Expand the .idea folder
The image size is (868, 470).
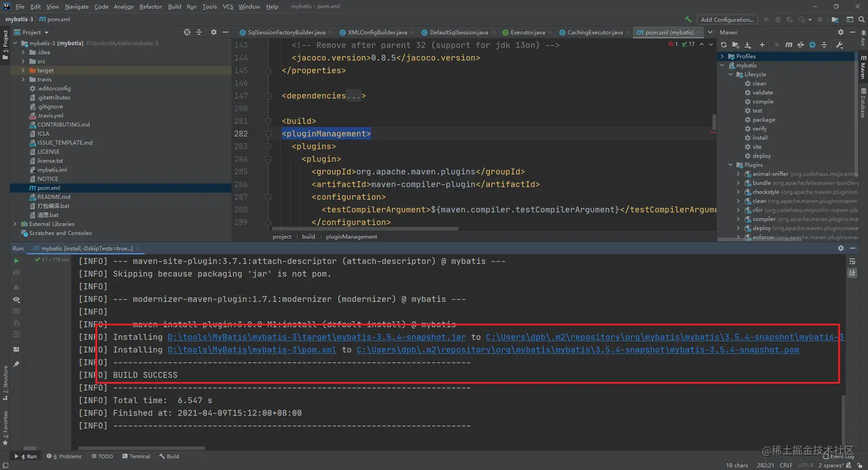[23, 52]
